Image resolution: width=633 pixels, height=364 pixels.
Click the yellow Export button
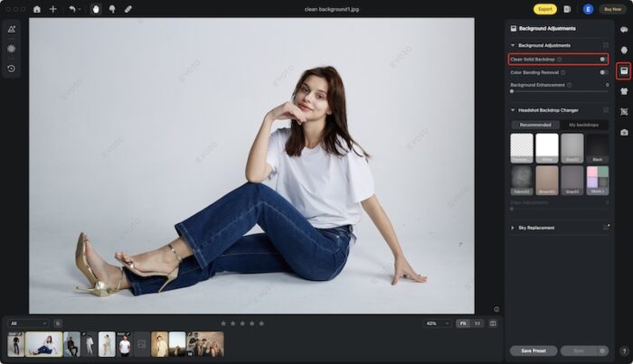(x=545, y=9)
